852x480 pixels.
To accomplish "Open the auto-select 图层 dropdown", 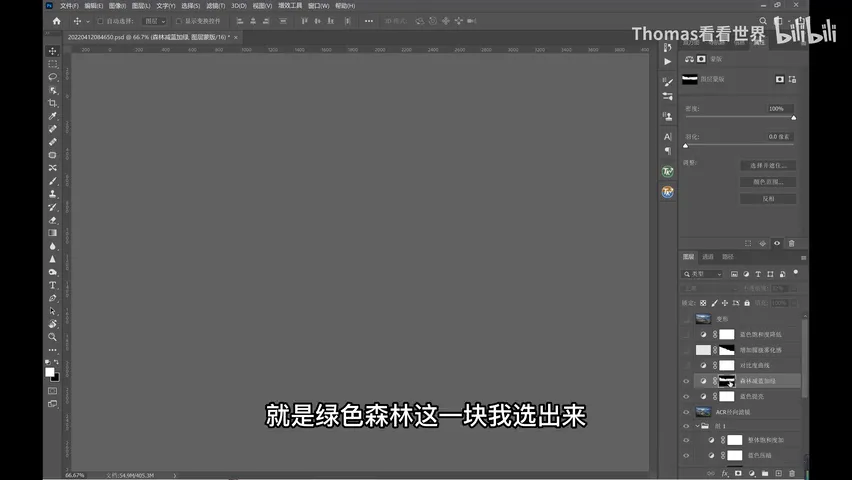I will [154, 21].
